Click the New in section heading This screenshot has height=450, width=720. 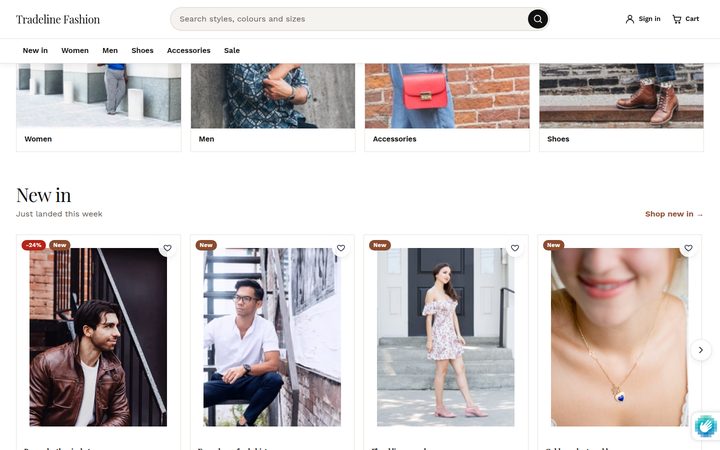[x=44, y=195]
